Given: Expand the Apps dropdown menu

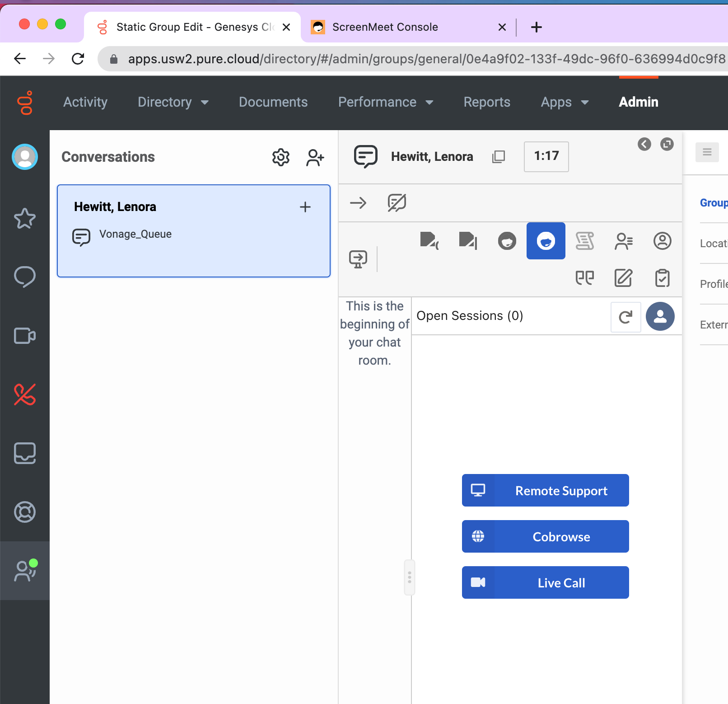Looking at the screenshot, I should pyautogui.click(x=565, y=102).
